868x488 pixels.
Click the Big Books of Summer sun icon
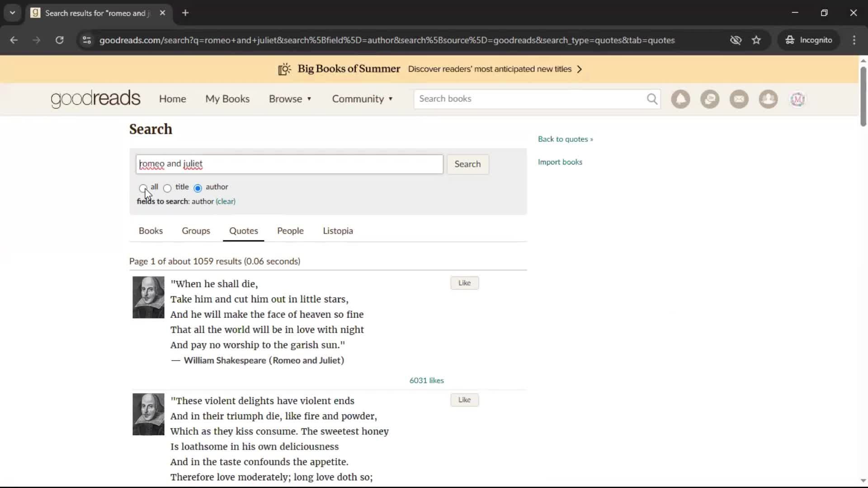[x=284, y=69]
